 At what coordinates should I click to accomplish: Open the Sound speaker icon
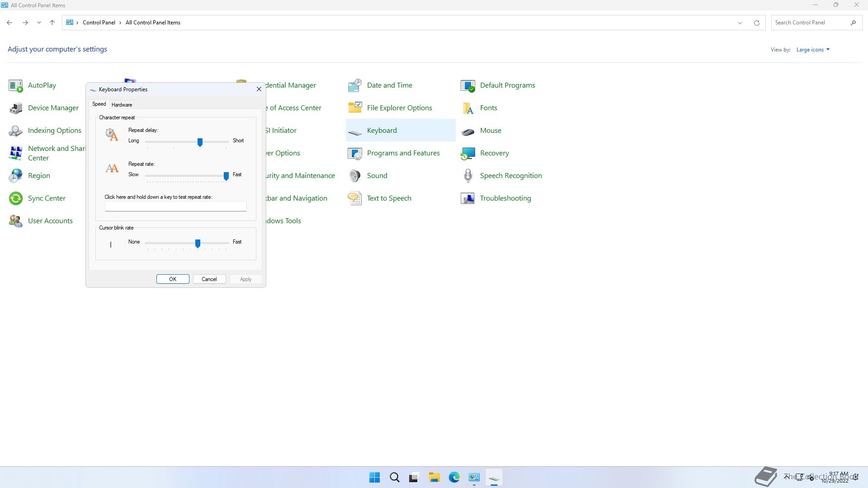click(355, 176)
